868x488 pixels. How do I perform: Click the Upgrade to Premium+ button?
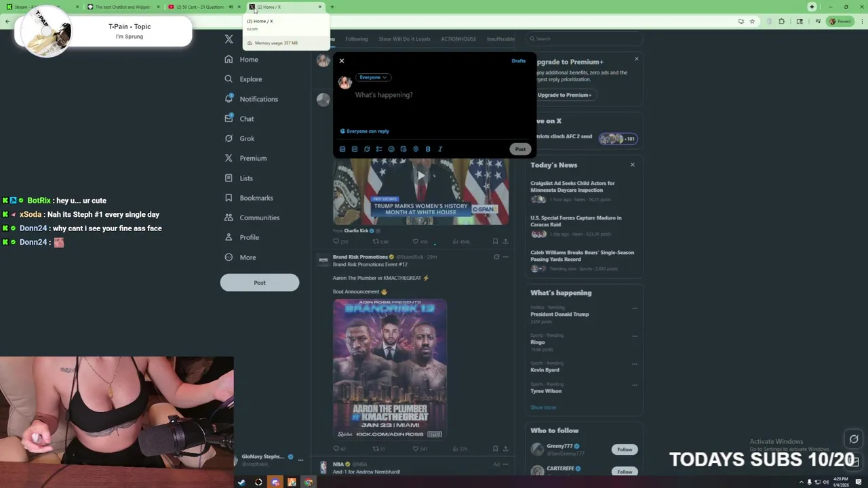pyautogui.click(x=564, y=95)
